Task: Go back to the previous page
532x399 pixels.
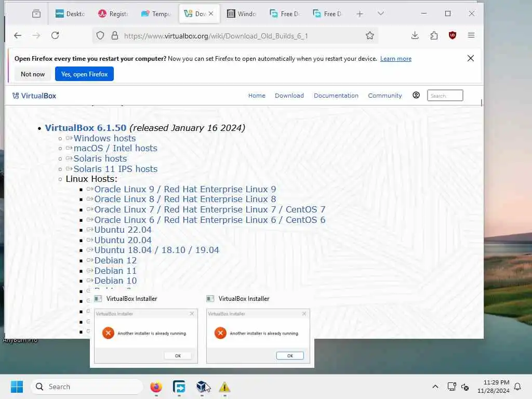Action: point(18,35)
